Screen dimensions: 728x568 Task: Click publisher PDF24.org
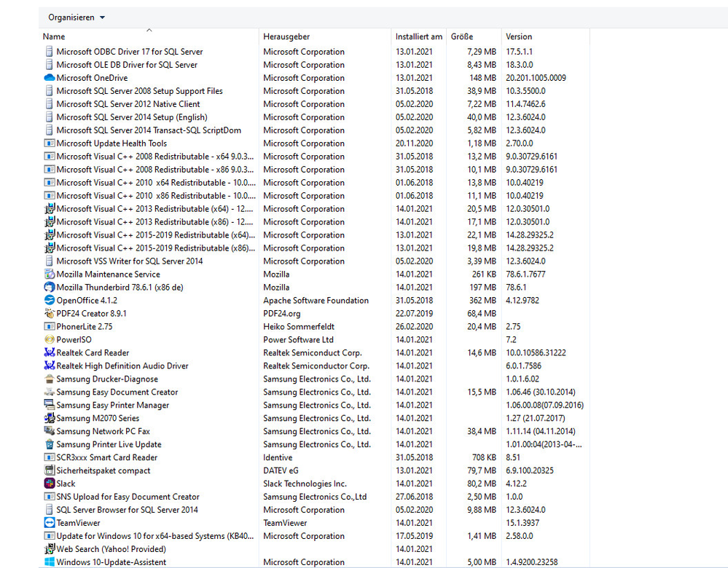point(281,314)
